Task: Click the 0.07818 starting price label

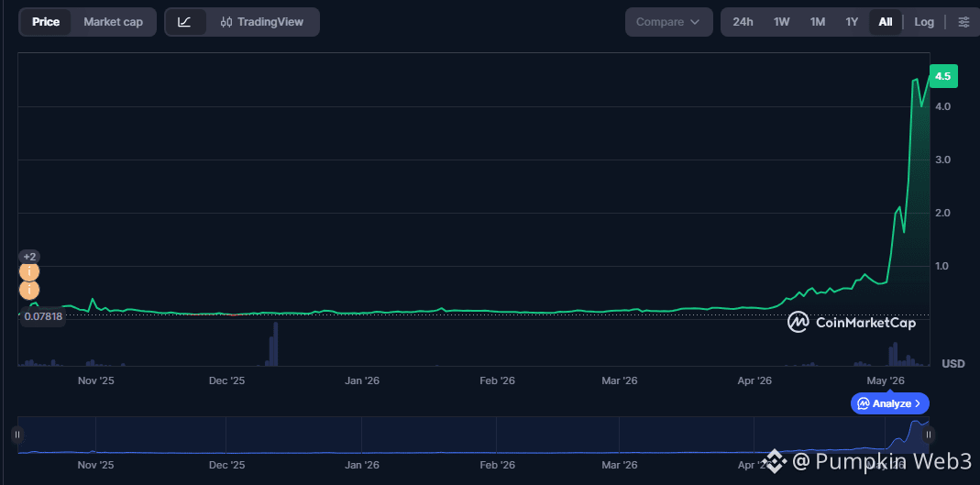Action: (43, 316)
